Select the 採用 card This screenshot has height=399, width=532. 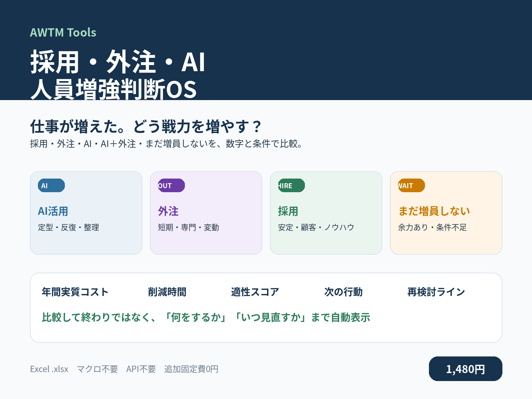326,213
